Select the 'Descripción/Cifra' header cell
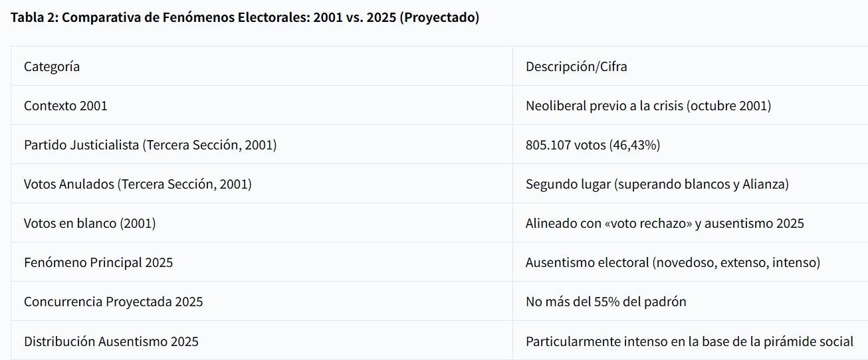 [690, 66]
